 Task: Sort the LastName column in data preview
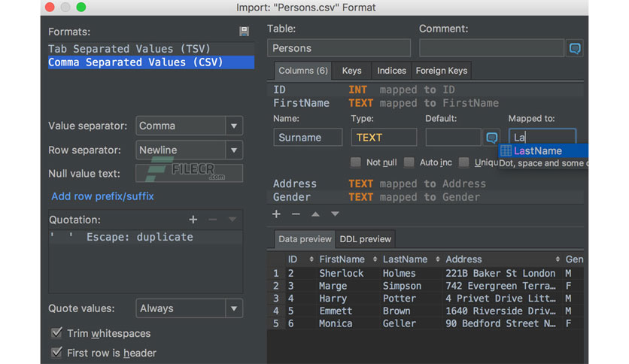[438, 259]
